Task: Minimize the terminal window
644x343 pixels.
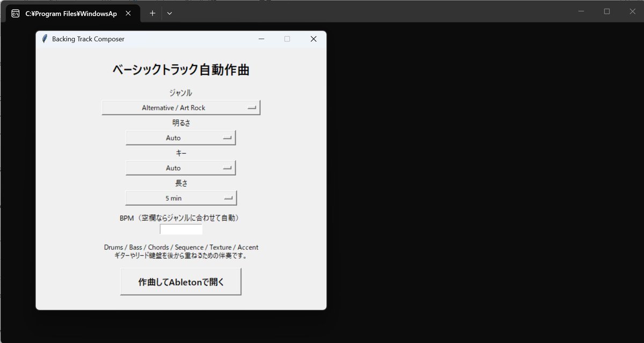Action: point(582,11)
